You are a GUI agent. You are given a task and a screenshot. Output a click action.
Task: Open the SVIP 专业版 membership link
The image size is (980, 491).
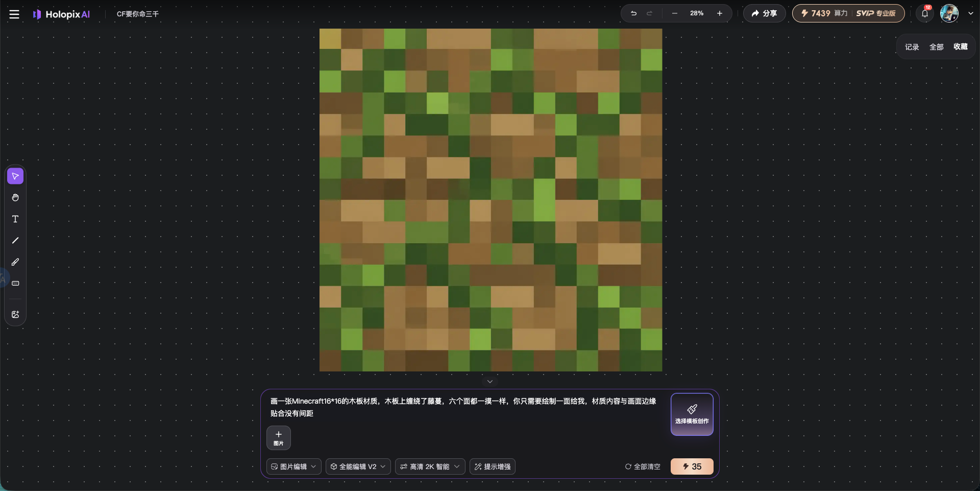tap(876, 13)
